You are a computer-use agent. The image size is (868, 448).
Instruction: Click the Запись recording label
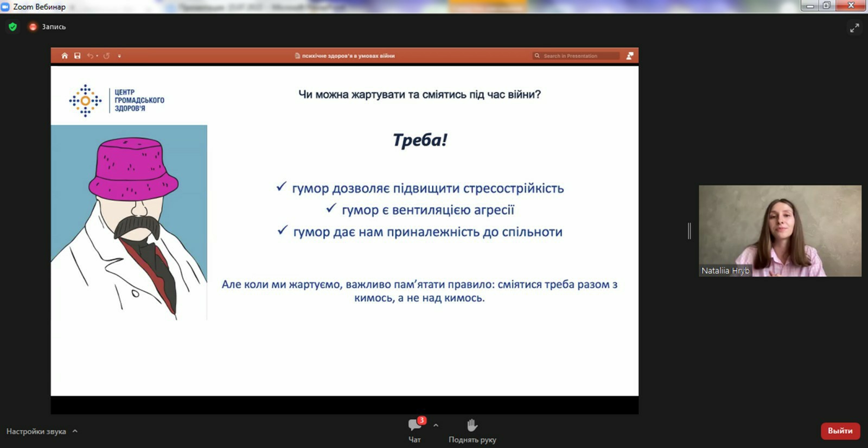54,27
